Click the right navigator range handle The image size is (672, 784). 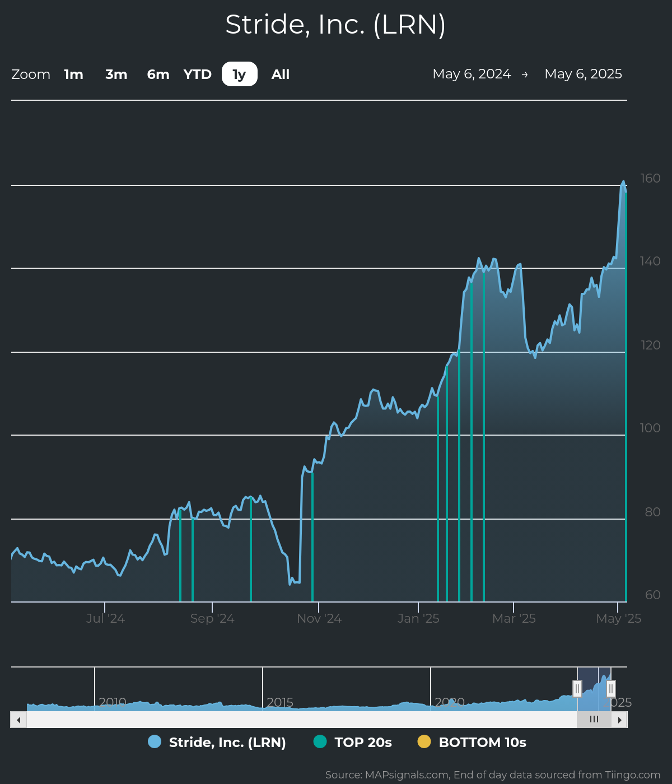click(611, 688)
